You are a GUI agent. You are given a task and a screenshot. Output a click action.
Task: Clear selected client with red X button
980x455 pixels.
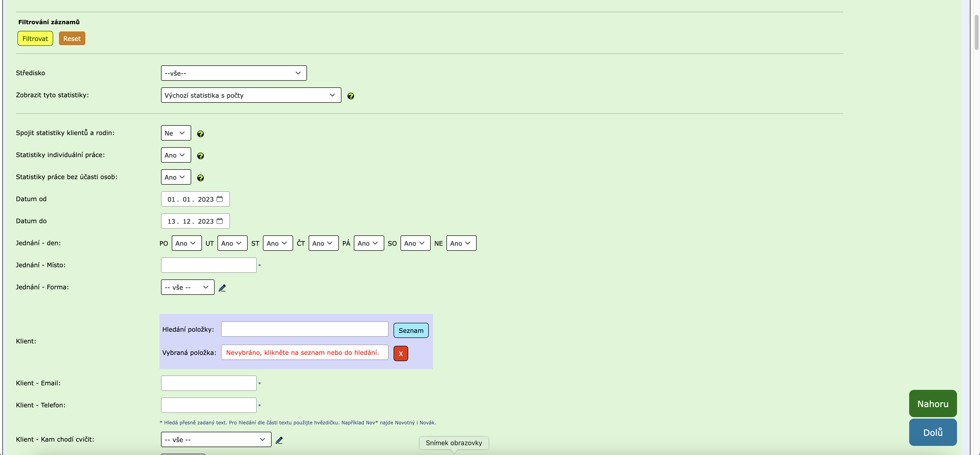tap(400, 353)
